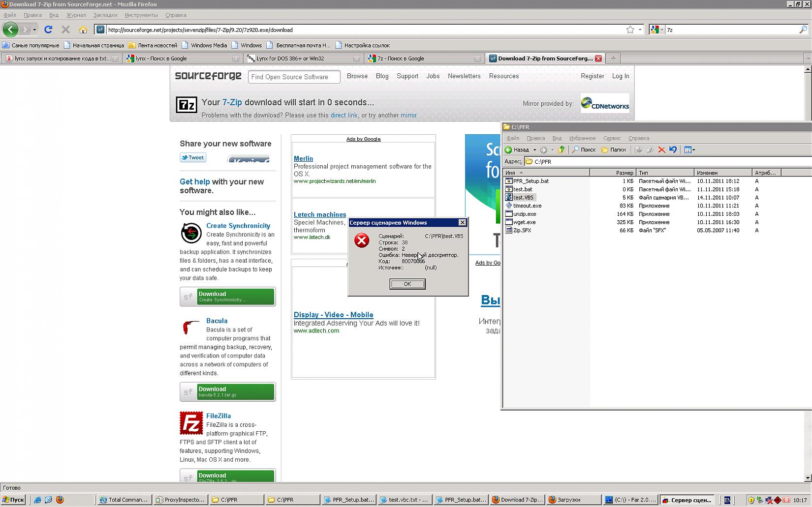812x507 pixels.
Task: Click the search magnifier in Firefox search box
Action: click(x=803, y=30)
